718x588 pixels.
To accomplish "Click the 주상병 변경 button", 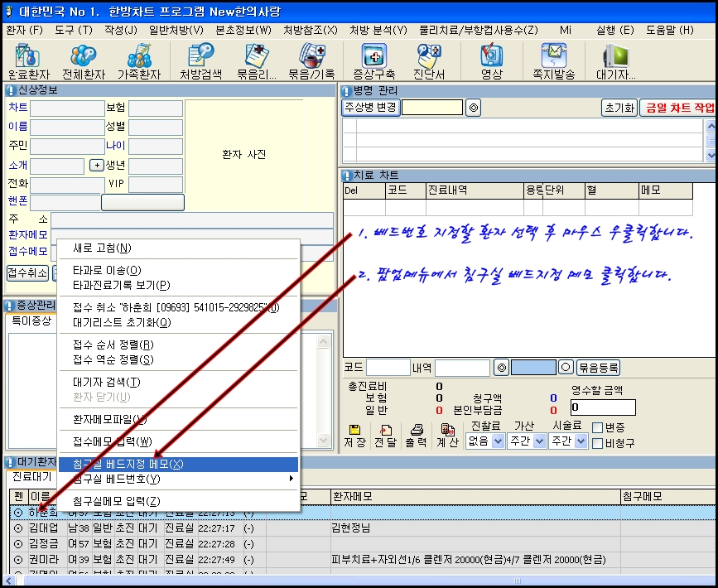I will 370,108.
